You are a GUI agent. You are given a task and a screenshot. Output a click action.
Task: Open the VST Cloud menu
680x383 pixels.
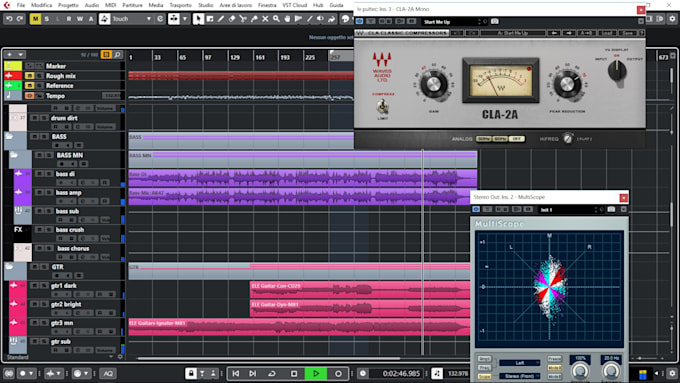tap(294, 5)
